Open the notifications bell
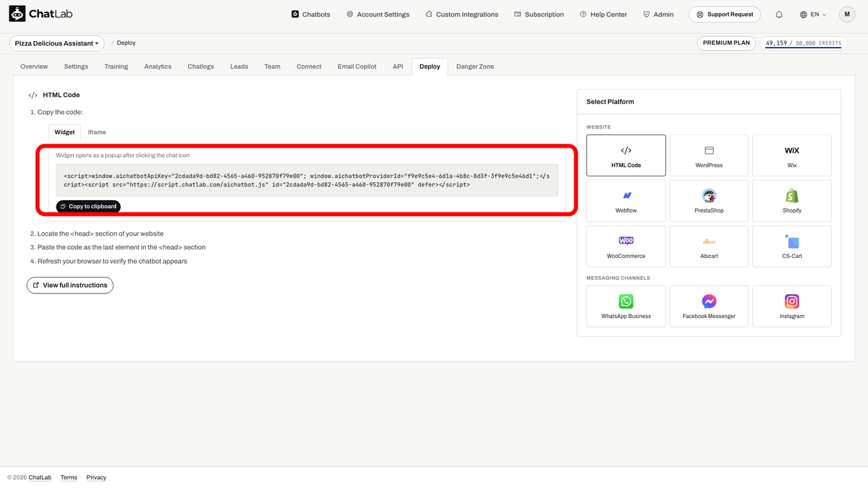This screenshot has height=488, width=868. [779, 14]
